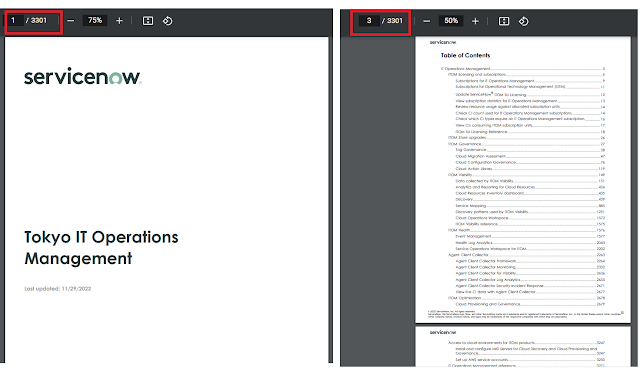Open the 'Set up AWS service accounts' entry
Viewport: 640px width, 368px height.
[530, 360]
